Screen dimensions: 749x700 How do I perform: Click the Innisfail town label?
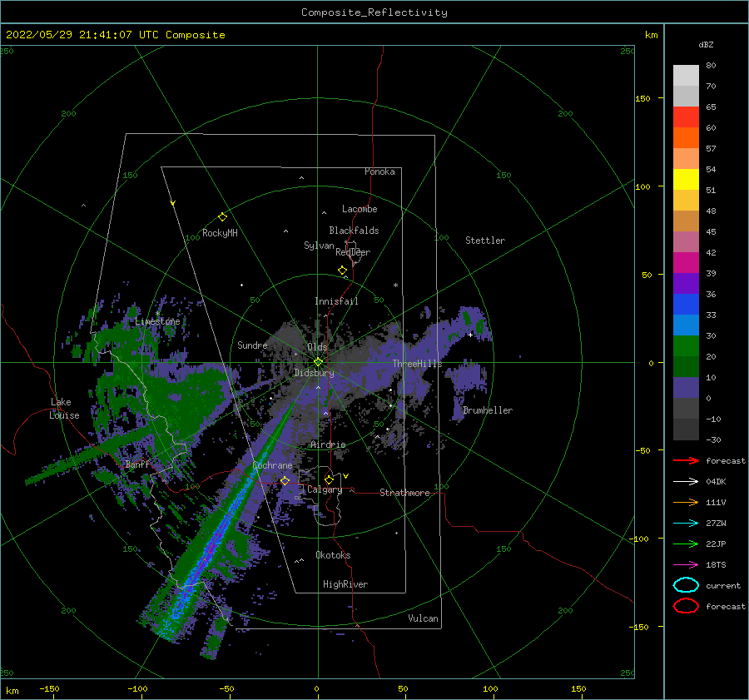point(336,301)
